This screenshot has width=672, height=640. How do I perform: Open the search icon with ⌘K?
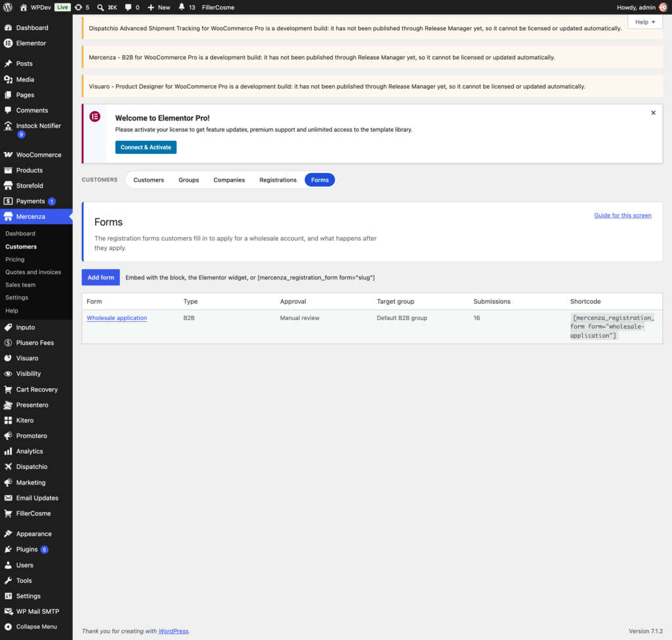pyautogui.click(x=100, y=7)
